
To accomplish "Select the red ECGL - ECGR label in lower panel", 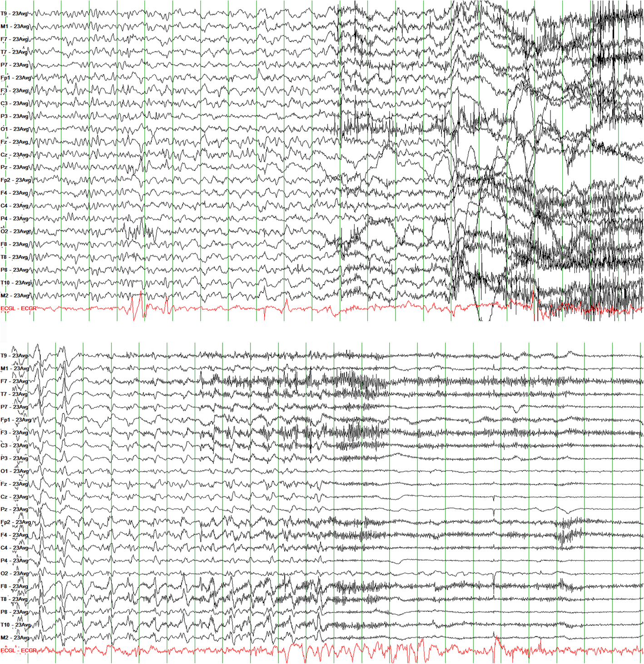I will tap(19, 650).
